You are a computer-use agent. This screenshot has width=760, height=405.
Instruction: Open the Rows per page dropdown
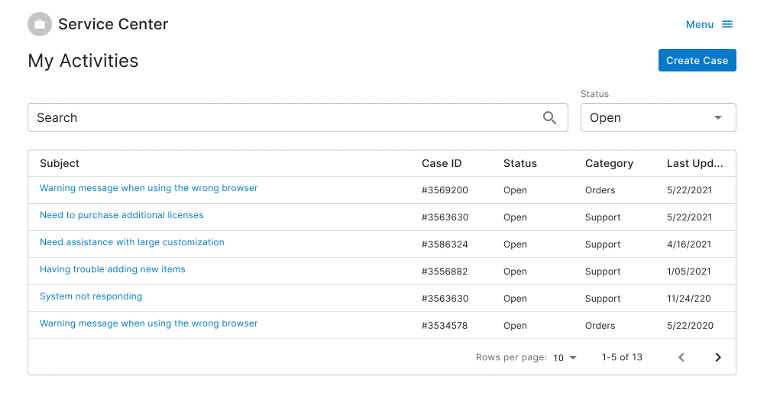pyautogui.click(x=565, y=357)
